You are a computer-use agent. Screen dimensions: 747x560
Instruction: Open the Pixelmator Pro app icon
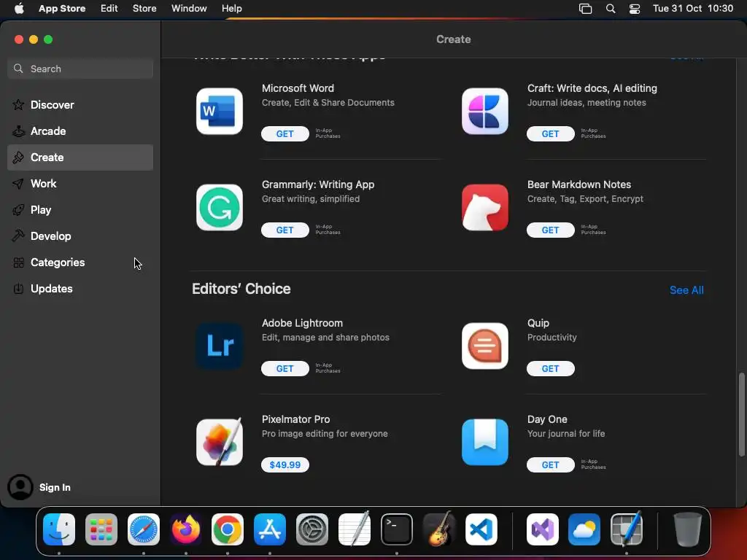(x=219, y=443)
